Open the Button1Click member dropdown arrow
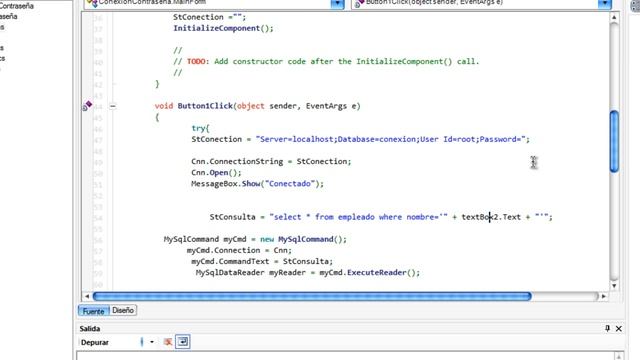The height and width of the screenshot is (360, 640). (604, 4)
